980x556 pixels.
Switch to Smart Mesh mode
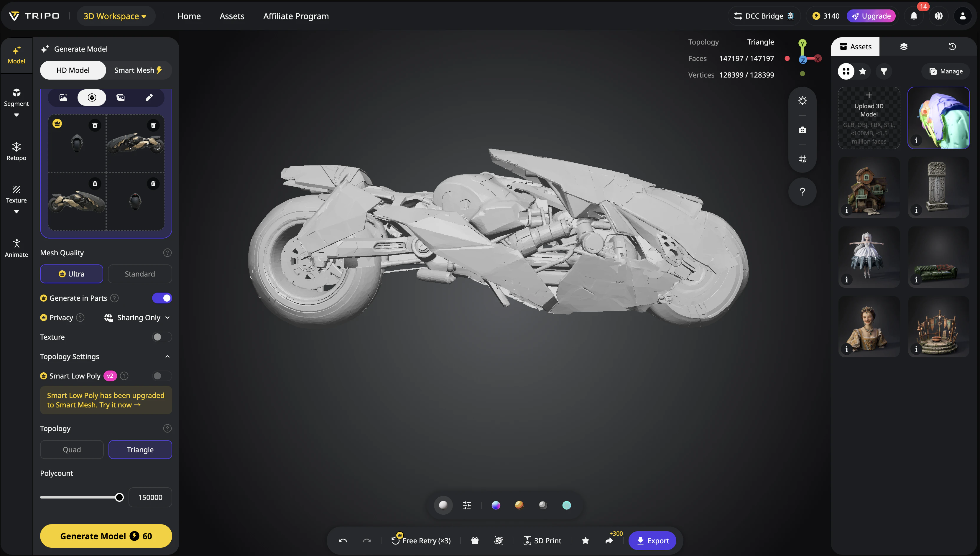138,70
